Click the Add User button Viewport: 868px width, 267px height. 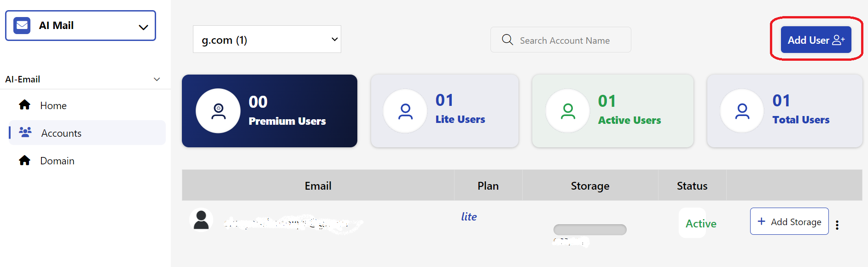coord(816,40)
